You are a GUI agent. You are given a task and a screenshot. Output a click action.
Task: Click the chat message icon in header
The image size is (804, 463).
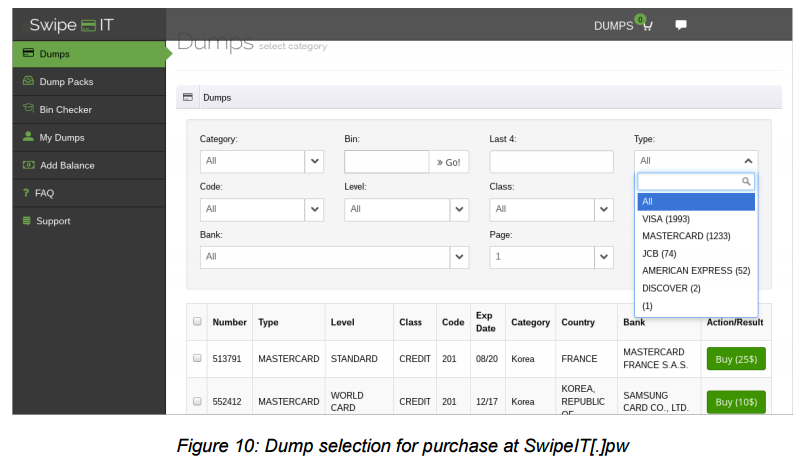681,25
